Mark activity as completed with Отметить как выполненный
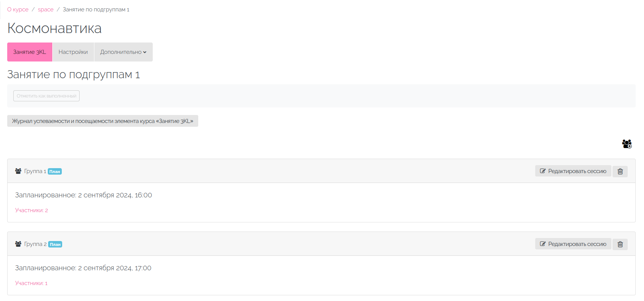 46,96
